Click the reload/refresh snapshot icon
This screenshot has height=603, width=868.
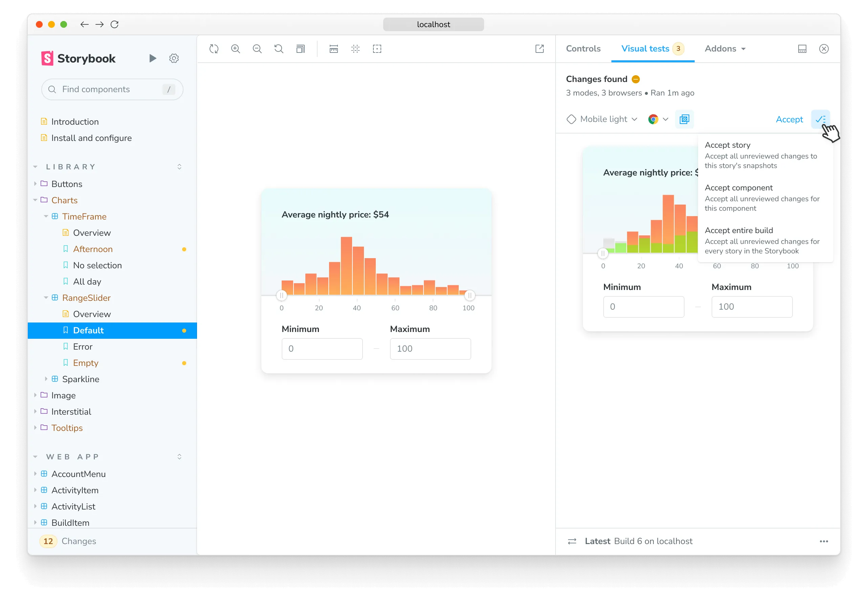(214, 49)
